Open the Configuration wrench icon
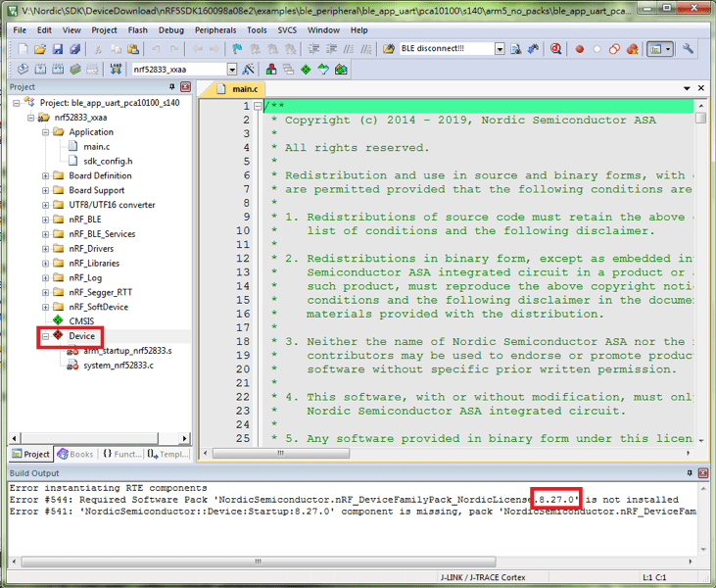The height and width of the screenshot is (588, 716). (689, 49)
